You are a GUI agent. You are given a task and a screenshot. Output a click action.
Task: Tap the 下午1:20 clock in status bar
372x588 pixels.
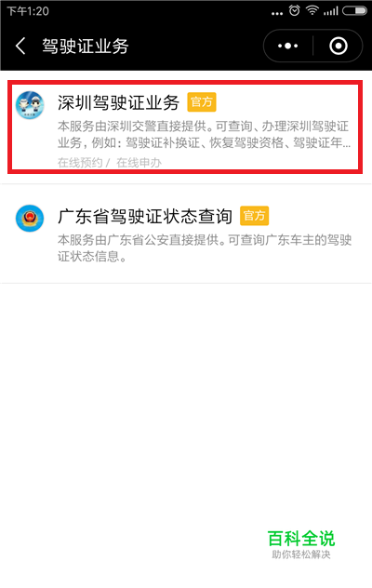28,11
